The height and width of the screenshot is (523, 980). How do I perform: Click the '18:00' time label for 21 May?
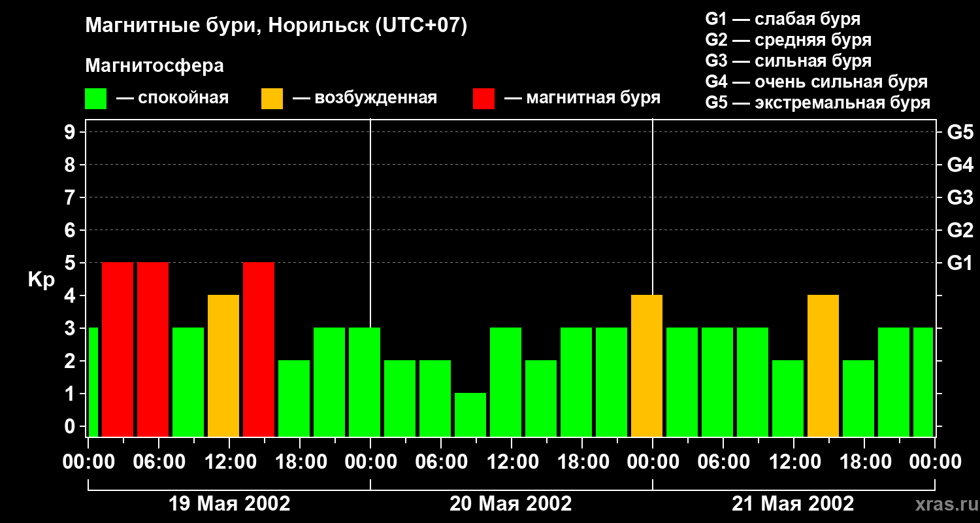click(x=864, y=462)
